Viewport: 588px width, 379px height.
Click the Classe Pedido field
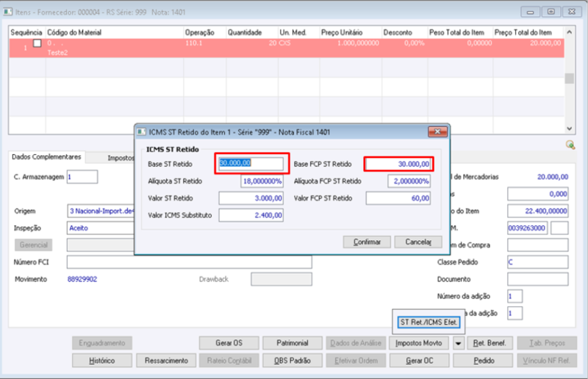[538, 262]
